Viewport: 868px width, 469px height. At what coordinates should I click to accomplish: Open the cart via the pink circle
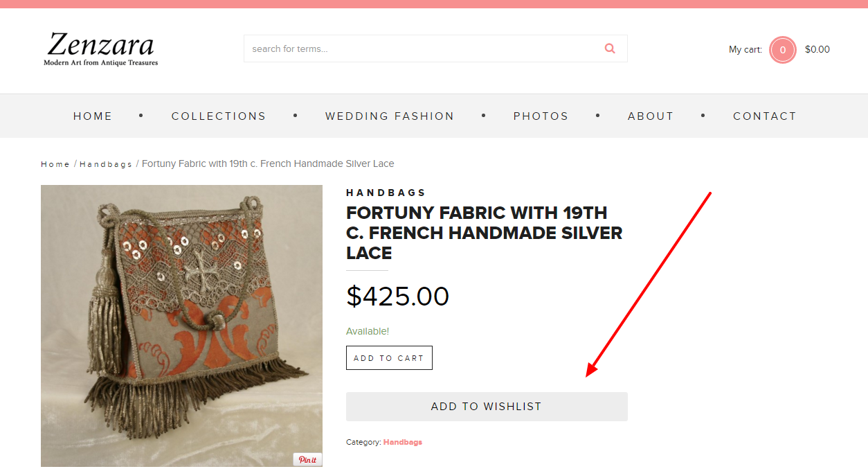click(x=782, y=50)
